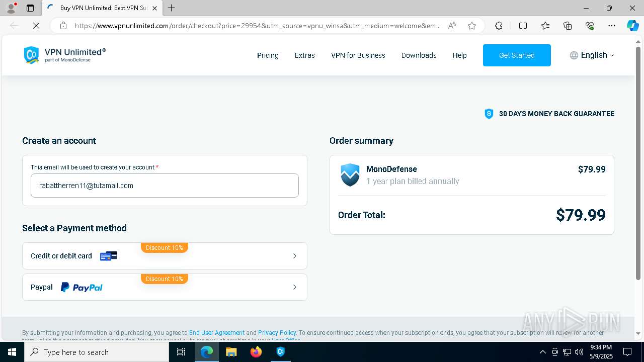
Task: Open the volume control icon
Action: pyautogui.click(x=579, y=352)
